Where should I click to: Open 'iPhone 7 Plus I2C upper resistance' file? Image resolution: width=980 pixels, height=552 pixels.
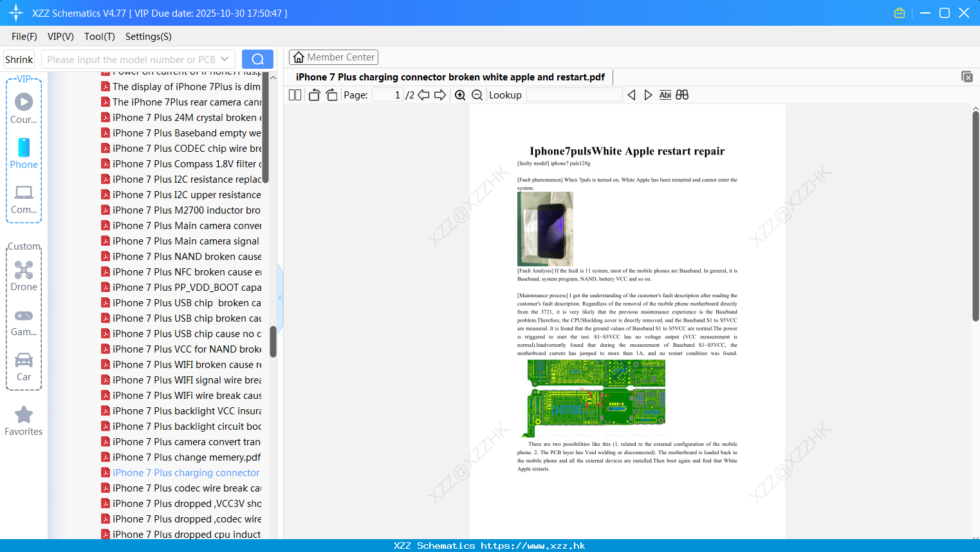(x=181, y=195)
